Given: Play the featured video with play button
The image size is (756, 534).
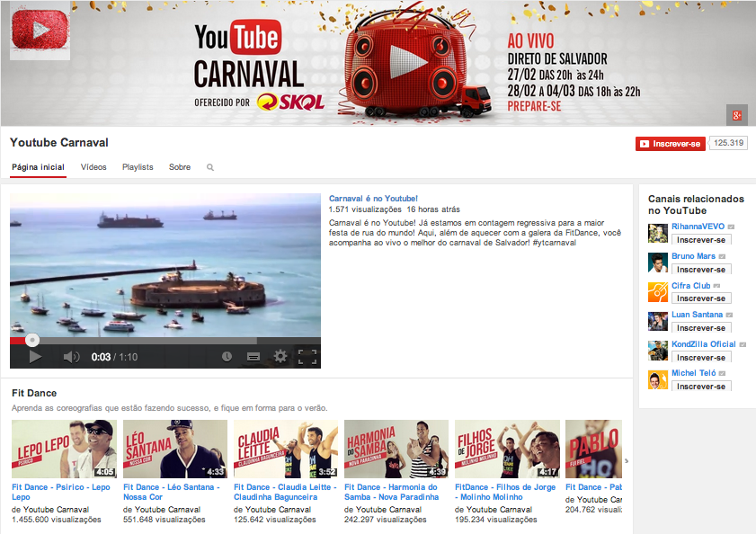Looking at the screenshot, I should 35,357.
